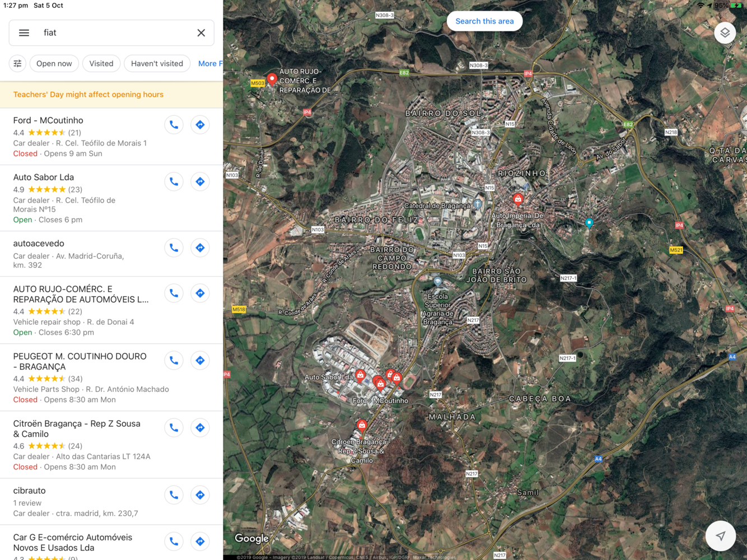Open the 'More Filters' link

210,63
